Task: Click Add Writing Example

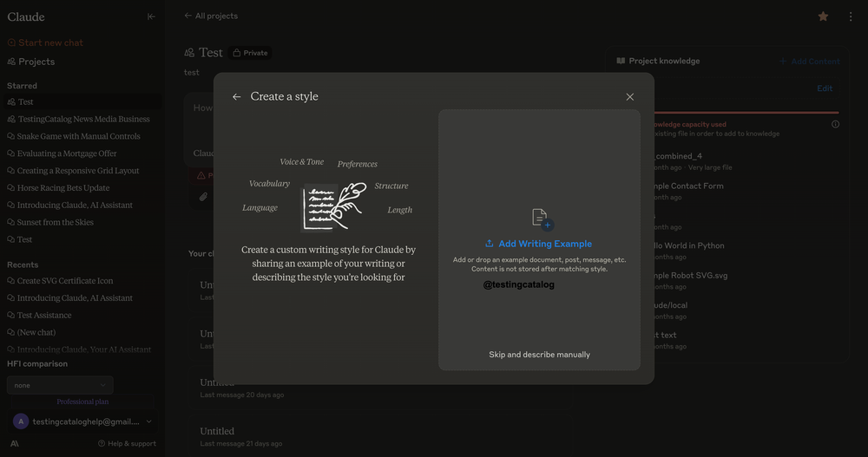Action: (538, 244)
